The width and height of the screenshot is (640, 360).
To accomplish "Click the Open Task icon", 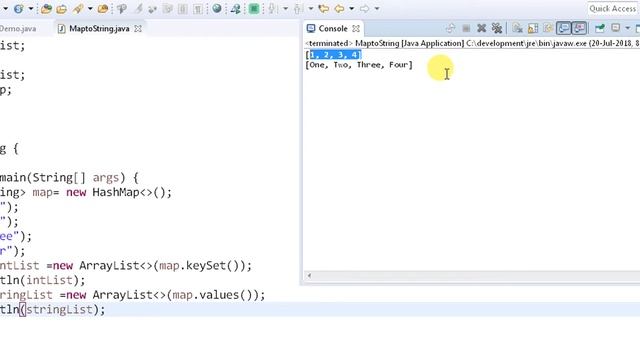I will pos(62,9).
